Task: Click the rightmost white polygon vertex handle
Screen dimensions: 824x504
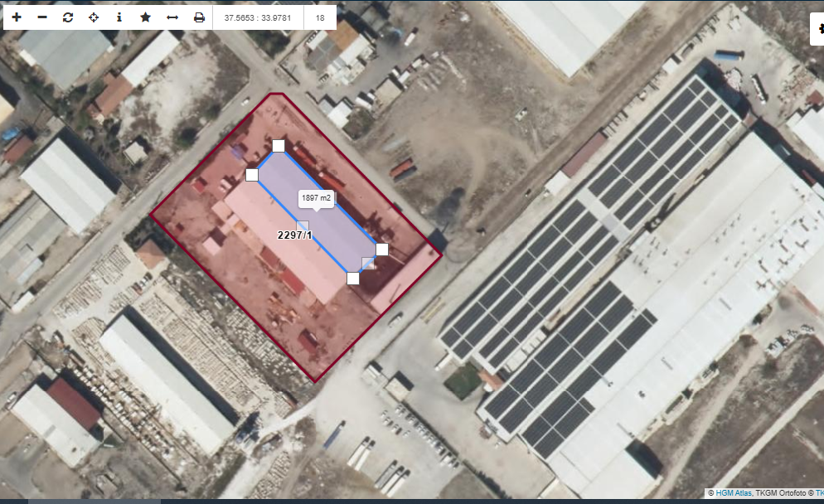Action: pyautogui.click(x=382, y=249)
